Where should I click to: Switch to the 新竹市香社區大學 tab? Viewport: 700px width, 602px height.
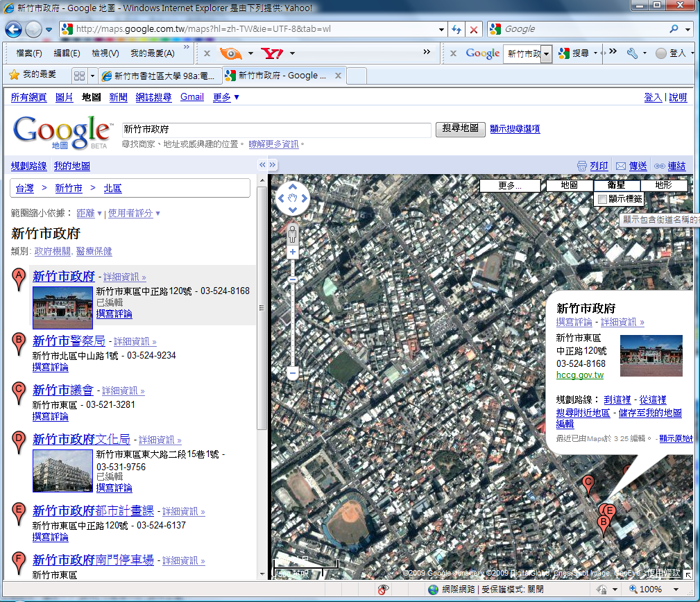point(160,76)
